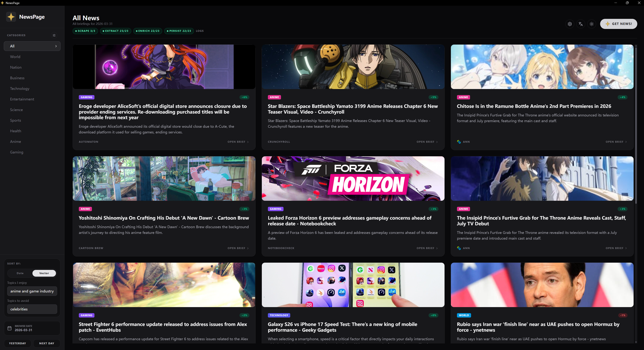Open the Browse Date 2026-03-31 picker

pos(32,328)
